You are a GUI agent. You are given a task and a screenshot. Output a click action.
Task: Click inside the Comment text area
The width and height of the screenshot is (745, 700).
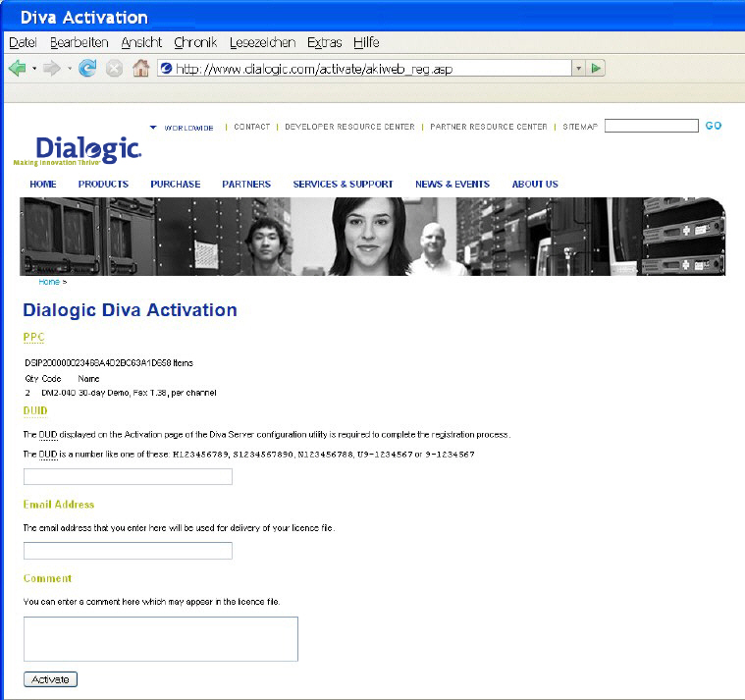[160, 638]
